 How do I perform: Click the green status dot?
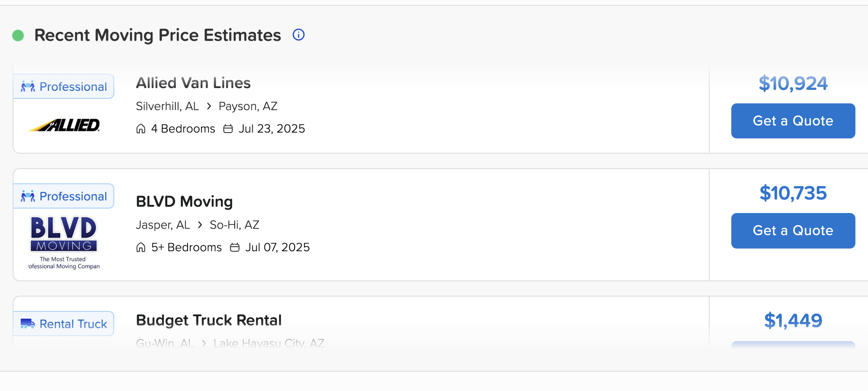coord(18,36)
